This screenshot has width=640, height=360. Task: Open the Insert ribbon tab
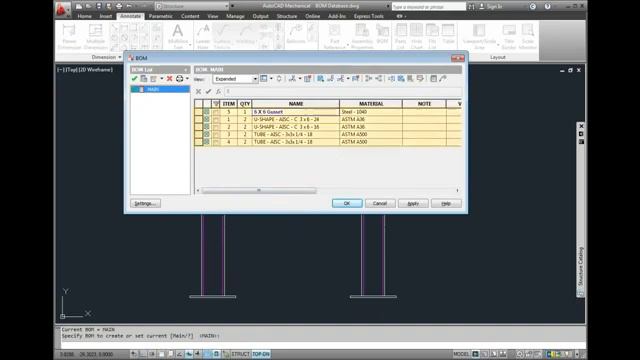[106, 16]
